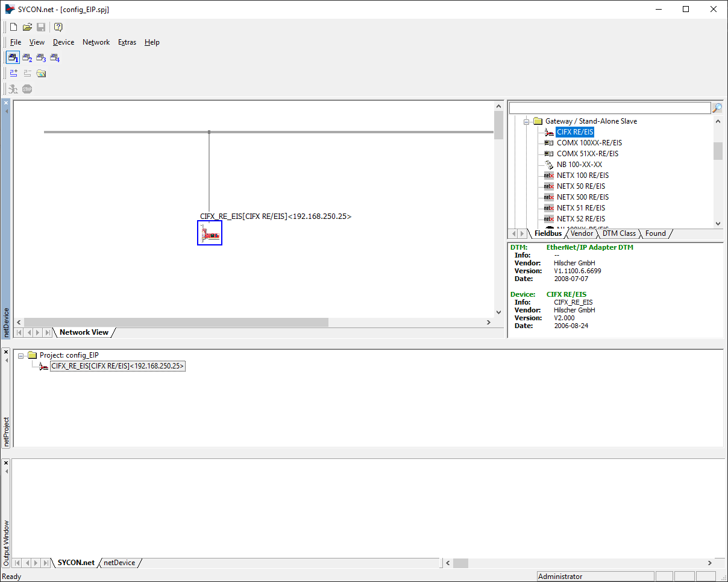
Task: Open a project with the folder icon
Action: point(27,27)
